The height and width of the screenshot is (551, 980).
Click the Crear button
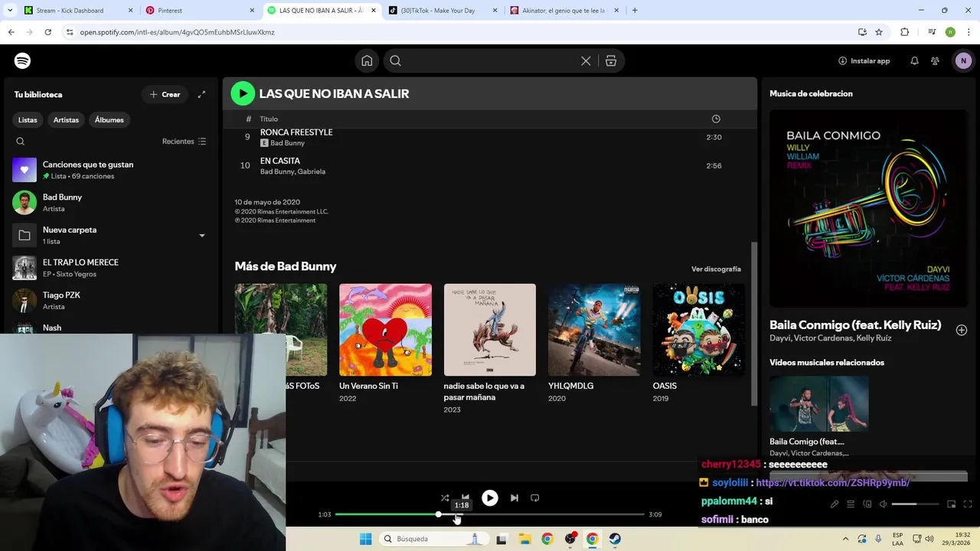[x=165, y=94]
